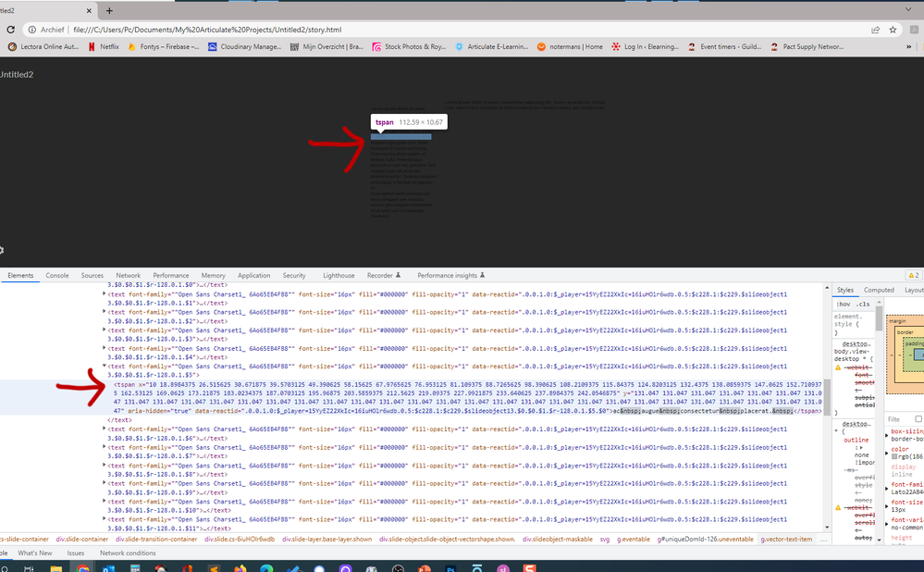Open the Pact Supply Networ... bookmark
924x572 pixels.
807,46
